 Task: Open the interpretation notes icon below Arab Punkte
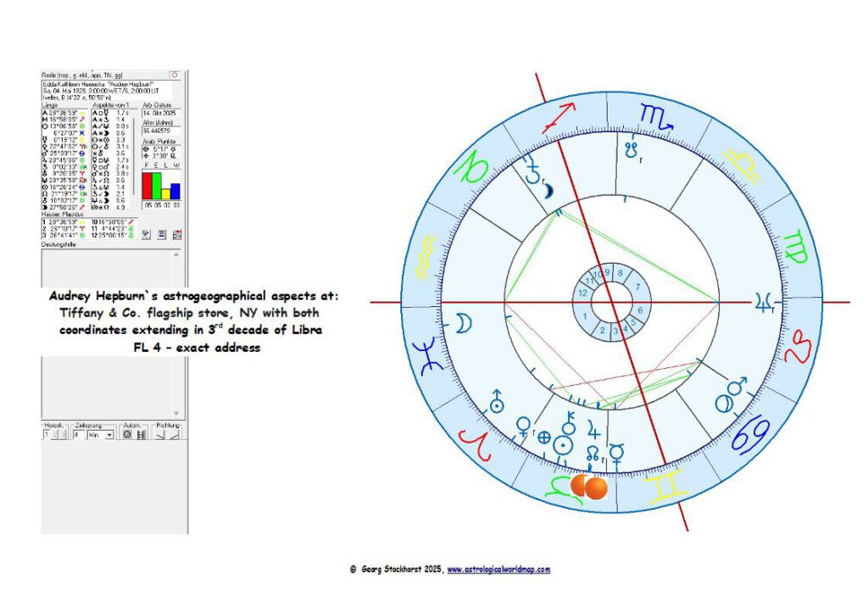146,232
